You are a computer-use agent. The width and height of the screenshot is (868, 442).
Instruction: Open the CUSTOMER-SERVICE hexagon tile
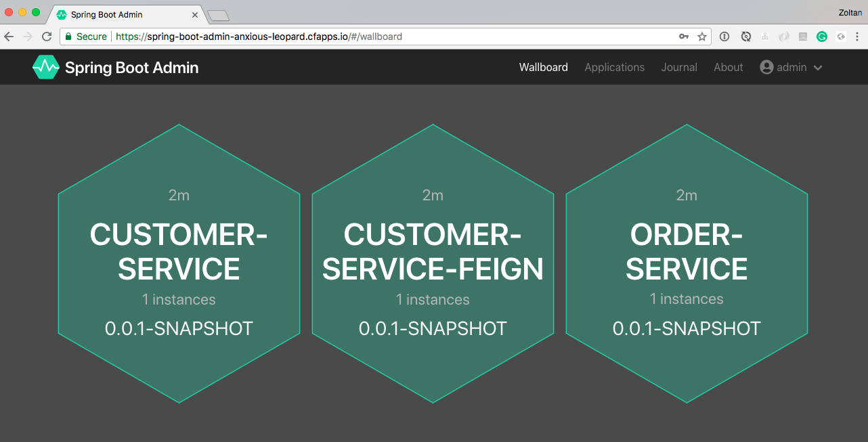[x=179, y=264]
